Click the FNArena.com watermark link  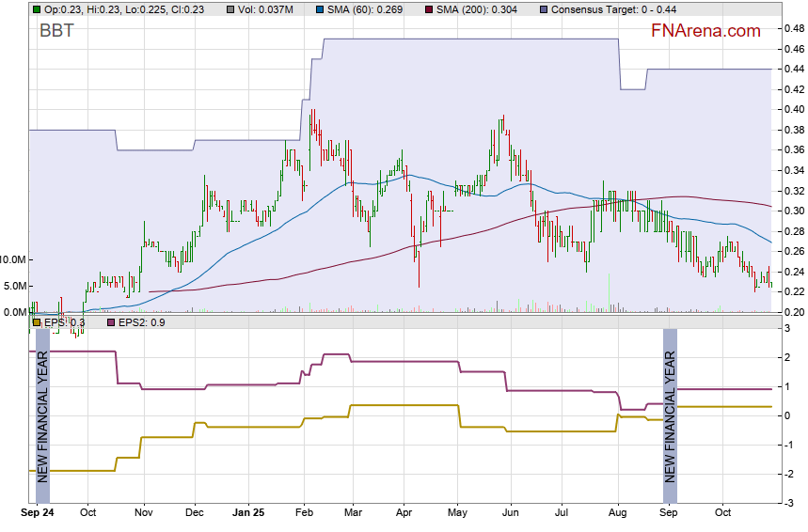[705, 31]
